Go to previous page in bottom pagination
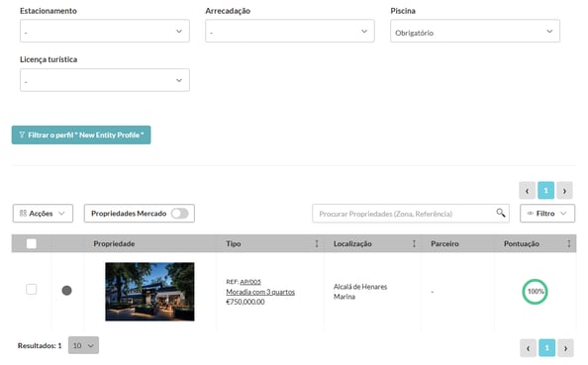The image size is (588, 365). [x=528, y=348]
